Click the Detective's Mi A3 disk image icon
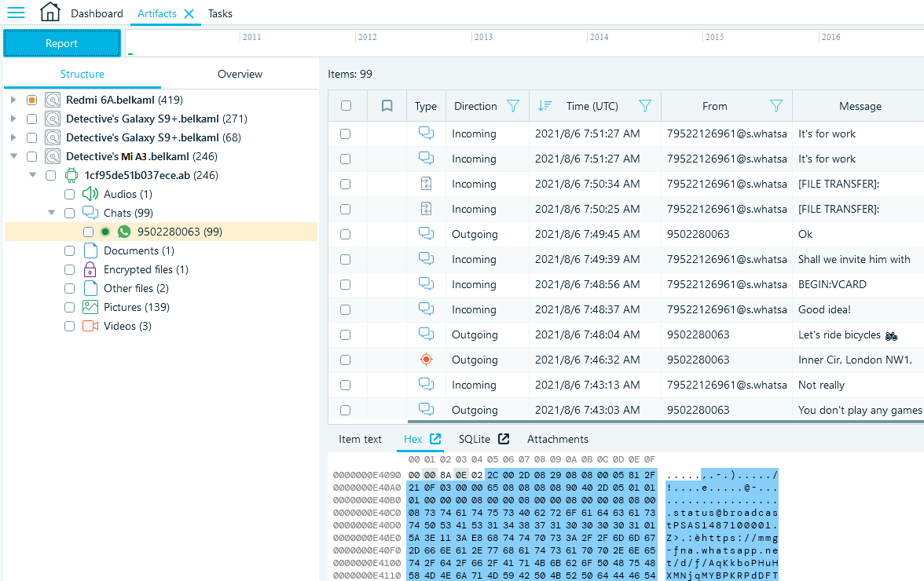Screen dimensions: 924x581 click(x=53, y=156)
